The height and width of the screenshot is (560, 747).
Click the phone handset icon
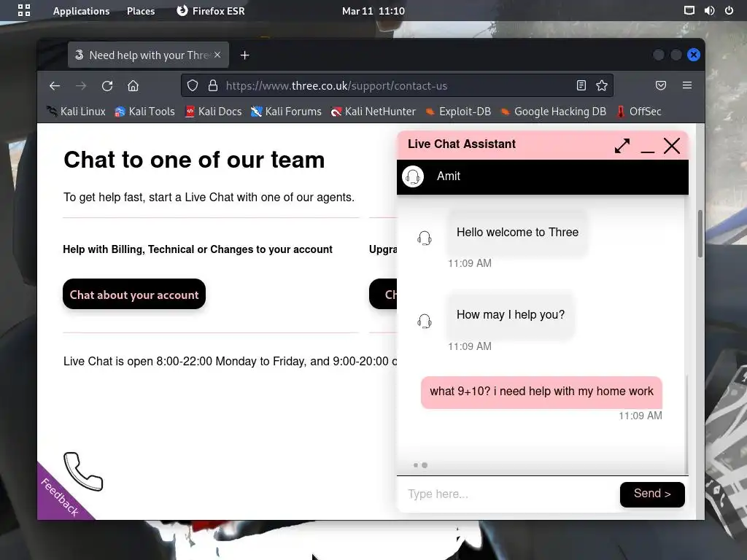(83, 471)
